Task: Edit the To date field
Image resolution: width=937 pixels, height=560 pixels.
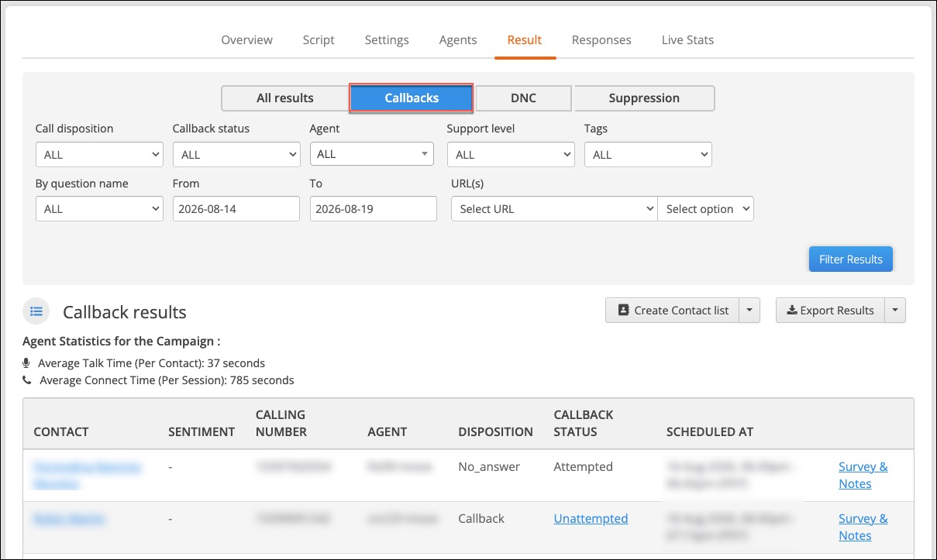Action: point(374,209)
